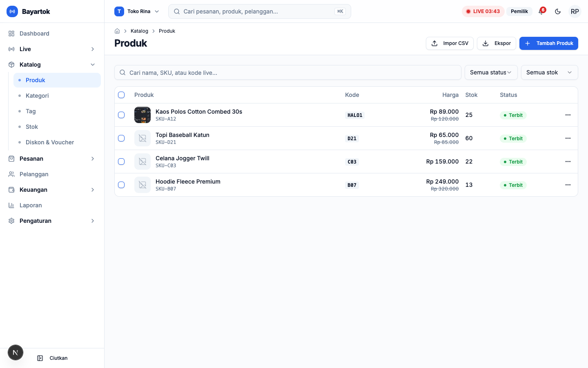Select all products with header checkbox
Viewport: 588px width, 368px height.
(121, 95)
